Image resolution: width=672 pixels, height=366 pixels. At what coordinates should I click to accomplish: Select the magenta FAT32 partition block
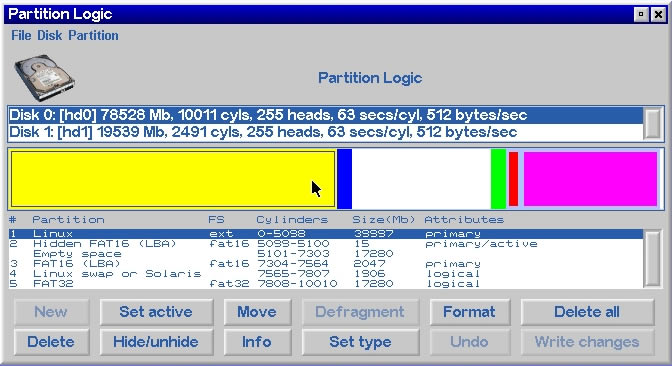590,179
